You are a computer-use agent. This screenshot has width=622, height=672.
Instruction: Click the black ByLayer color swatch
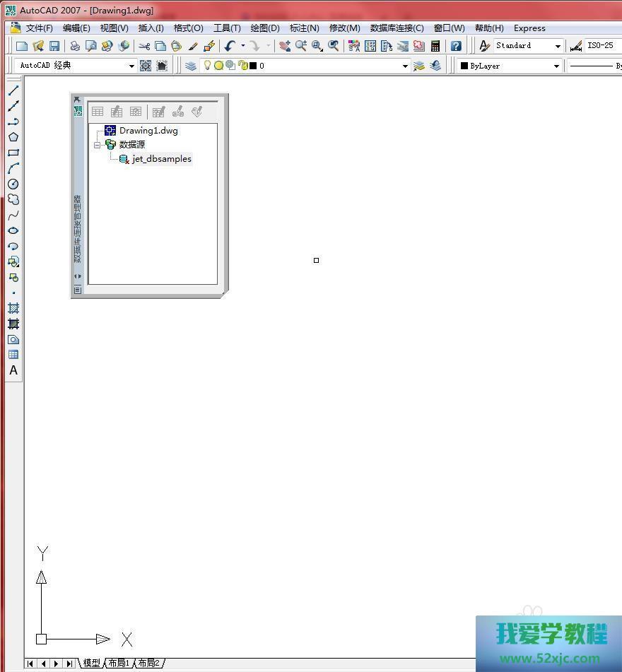coord(464,66)
